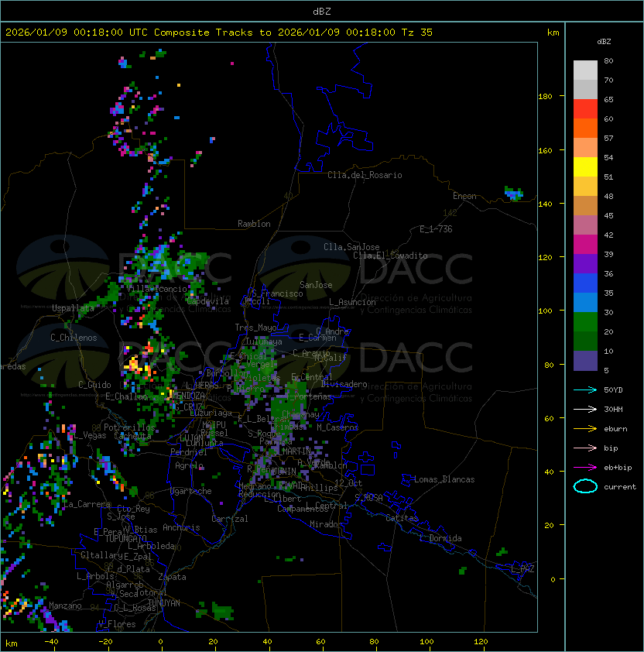Click the '140' tick on vertical axis

[545, 204]
